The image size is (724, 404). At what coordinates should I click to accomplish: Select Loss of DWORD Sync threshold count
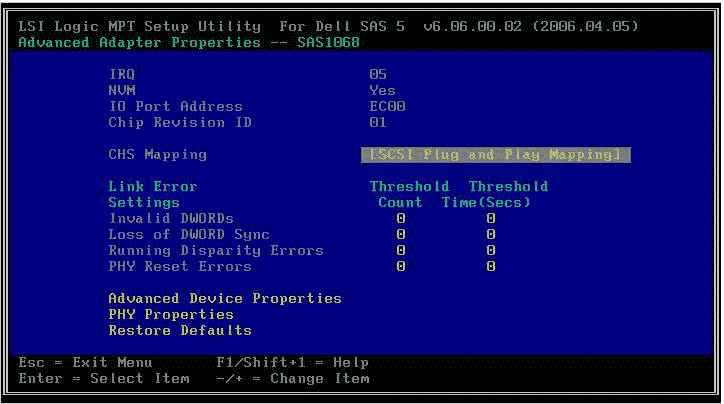pos(400,235)
